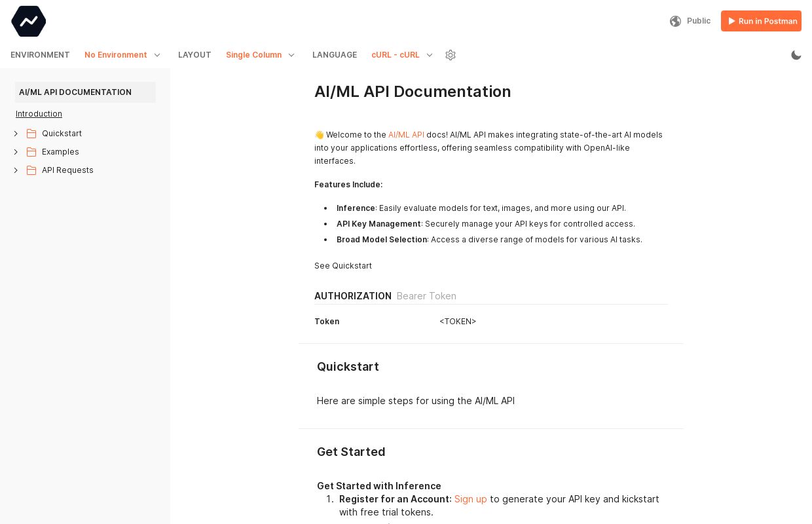Click the Quickstart section heading
Image resolution: width=812 pixels, height=524 pixels.
tap(348, 367)
